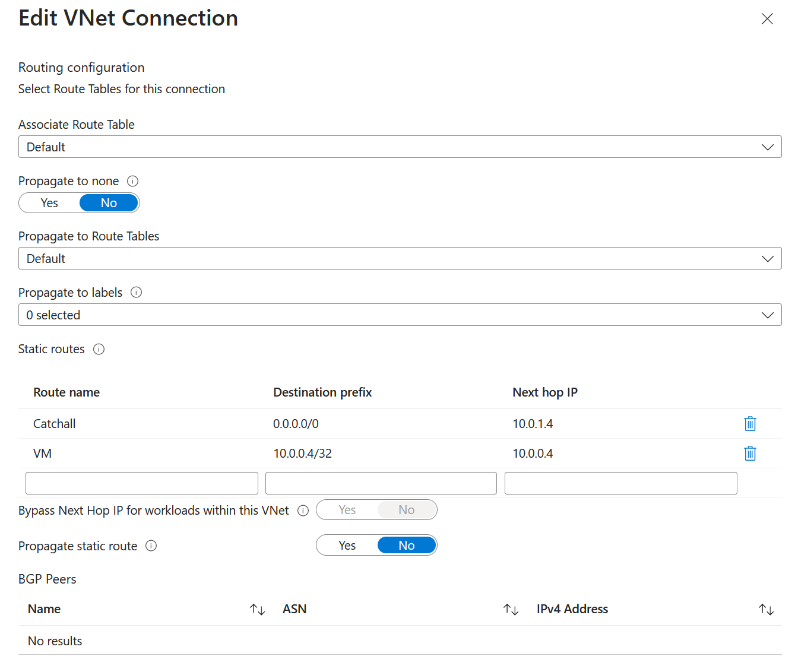Sort BGP Peers by IPv4 Address
Image resolution: width=795 pixels, height=672 pixels.
pos(766,610)
